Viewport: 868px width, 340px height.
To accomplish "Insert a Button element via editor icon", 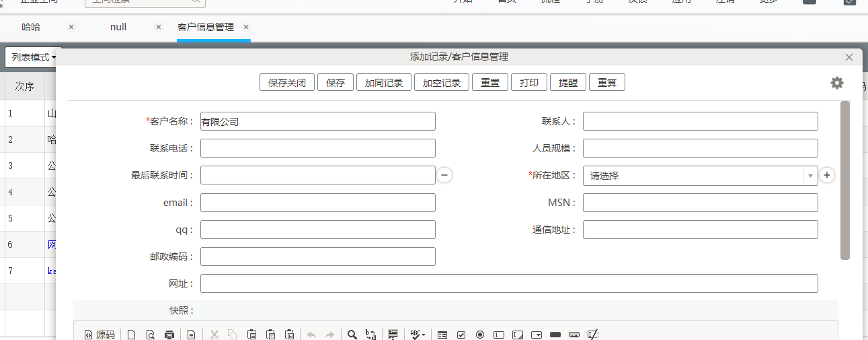I will [555, 334].
